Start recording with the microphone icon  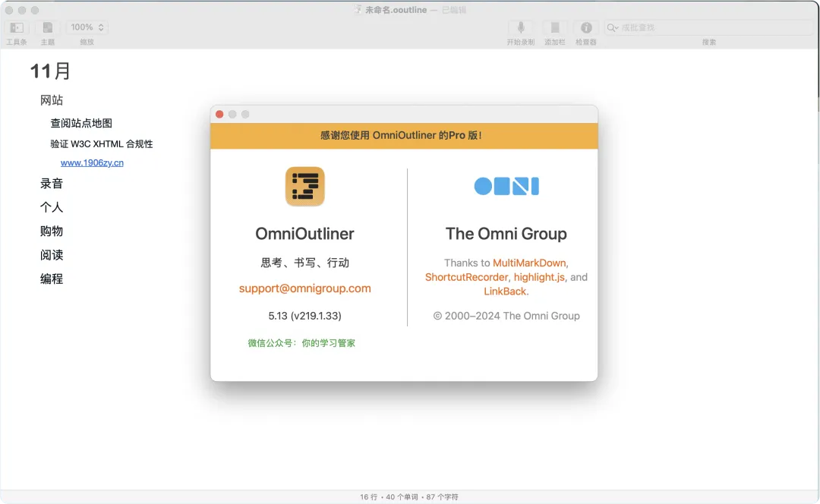(521, 27)
